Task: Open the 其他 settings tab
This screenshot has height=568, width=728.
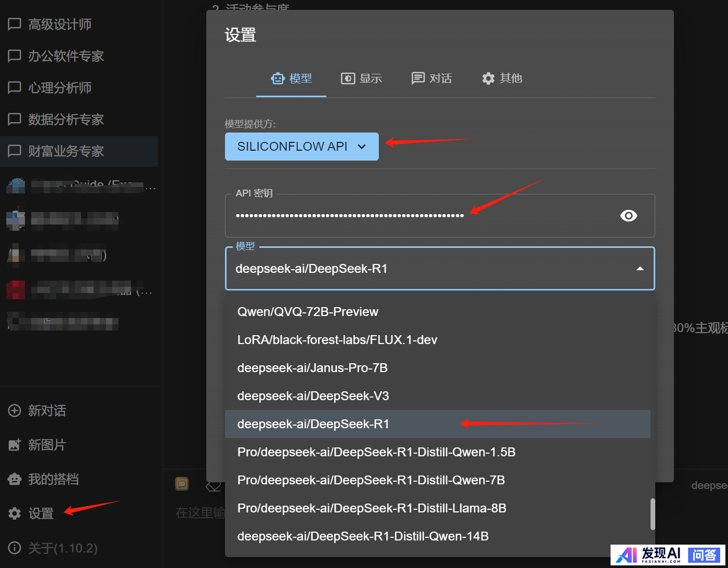Action: tap(501, 78)
